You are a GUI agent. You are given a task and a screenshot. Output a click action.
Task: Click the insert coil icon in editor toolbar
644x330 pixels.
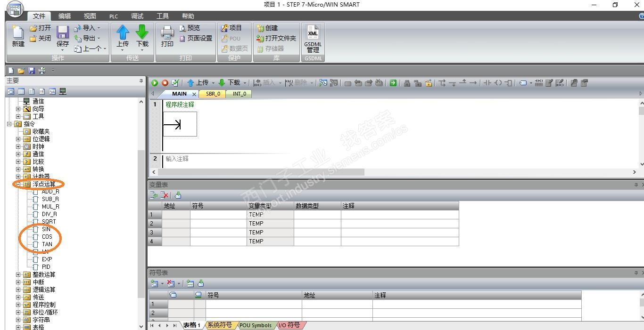tap(498, 83)
